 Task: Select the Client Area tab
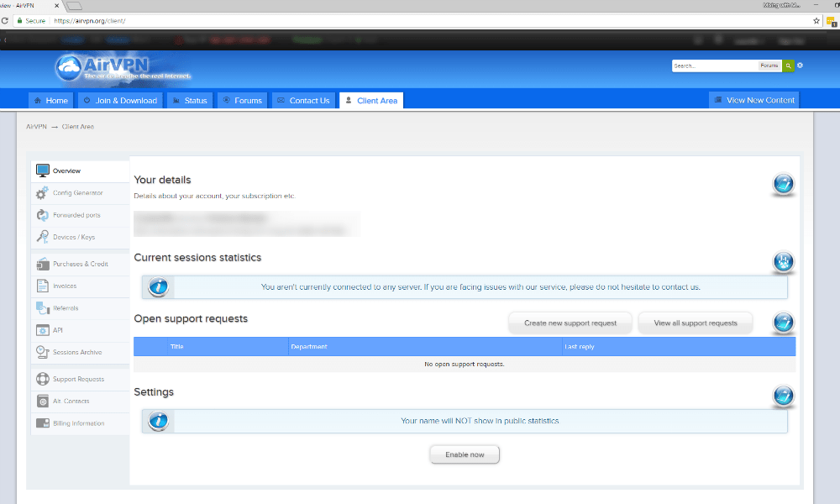pyautogui.click(x=371, y=100)
